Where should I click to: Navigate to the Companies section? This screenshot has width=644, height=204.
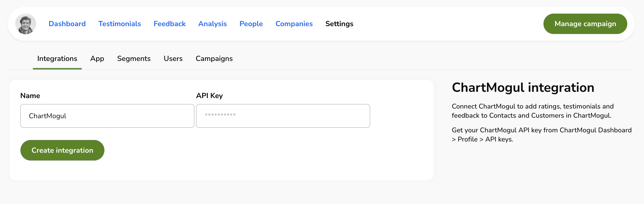point(294,24)
